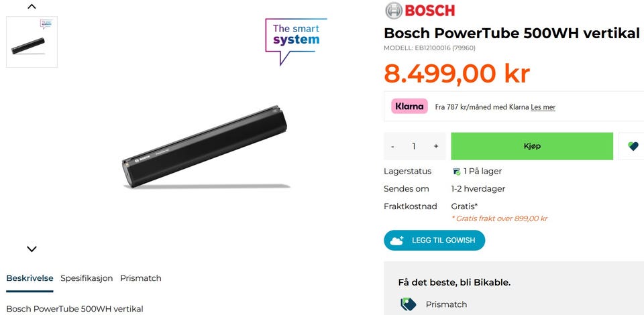Select the battery product thumbnail

pyautogui.click(x=32, y=42)
